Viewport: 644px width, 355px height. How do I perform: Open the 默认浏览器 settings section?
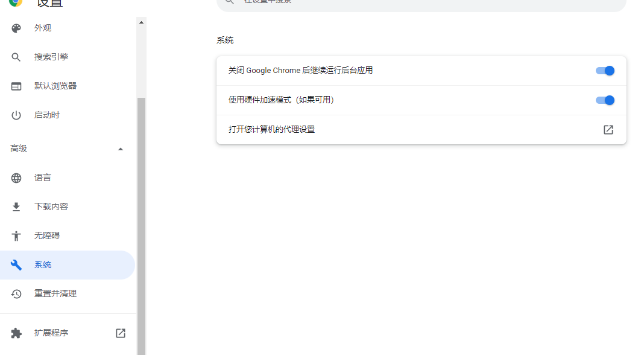[68, 86]
